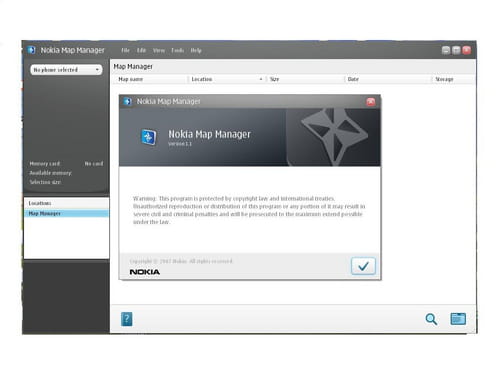This screenshot has height=375, width=500.
Task: Open the Edit menu
Action: [141, 50]
